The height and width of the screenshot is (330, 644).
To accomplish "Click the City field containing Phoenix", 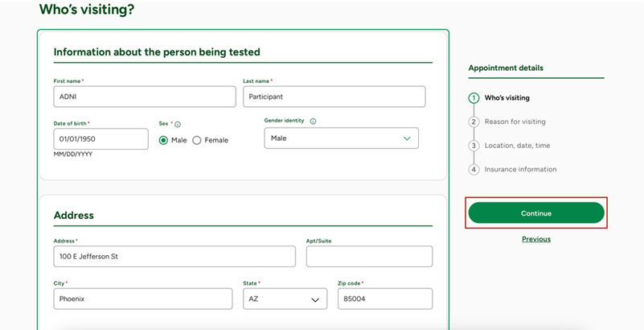I will pos(143,299).
